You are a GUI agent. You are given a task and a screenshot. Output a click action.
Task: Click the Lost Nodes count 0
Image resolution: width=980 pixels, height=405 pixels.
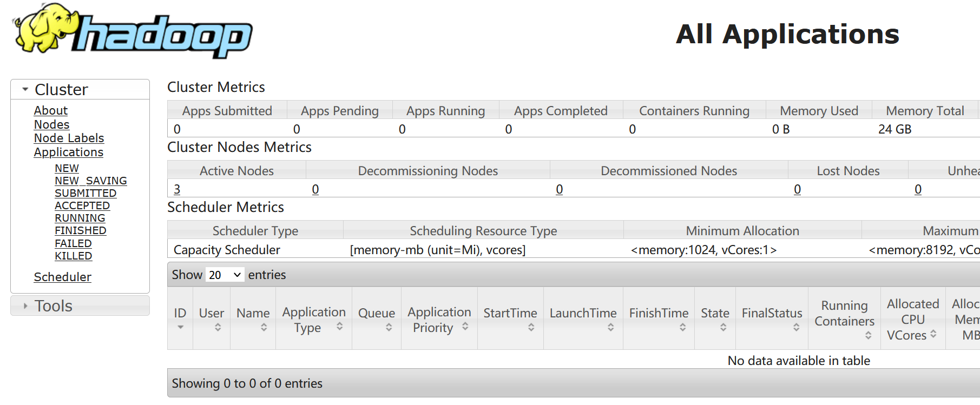click(x=798, y=189)
